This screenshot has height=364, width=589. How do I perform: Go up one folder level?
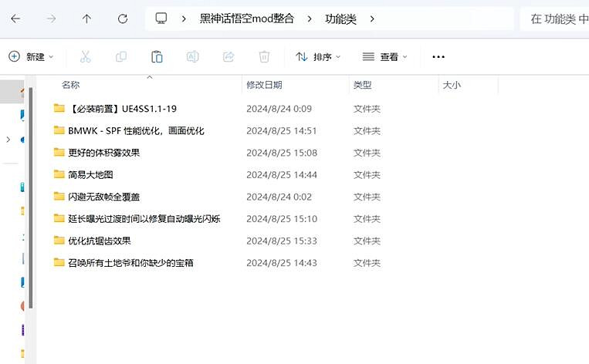pyautogui.click(x=86, y=19)
